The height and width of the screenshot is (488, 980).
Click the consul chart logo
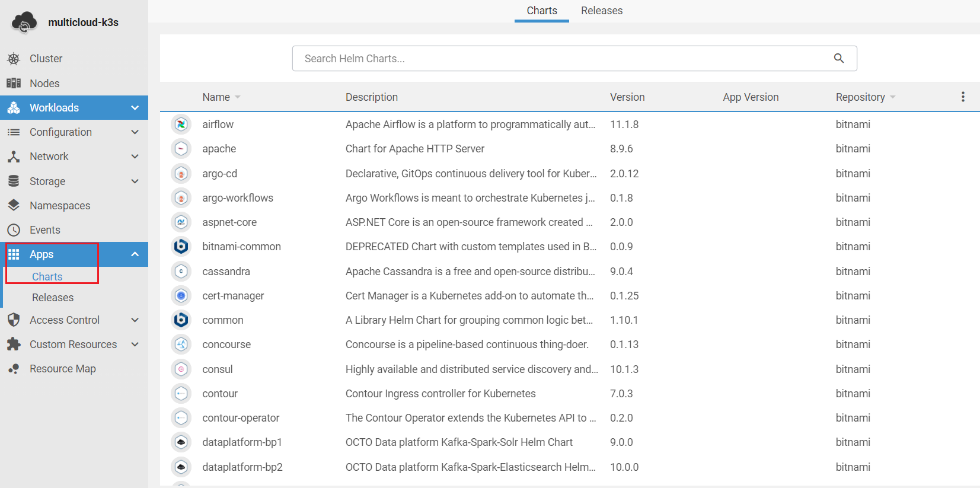pyautogui.click(x=181, y=369)
